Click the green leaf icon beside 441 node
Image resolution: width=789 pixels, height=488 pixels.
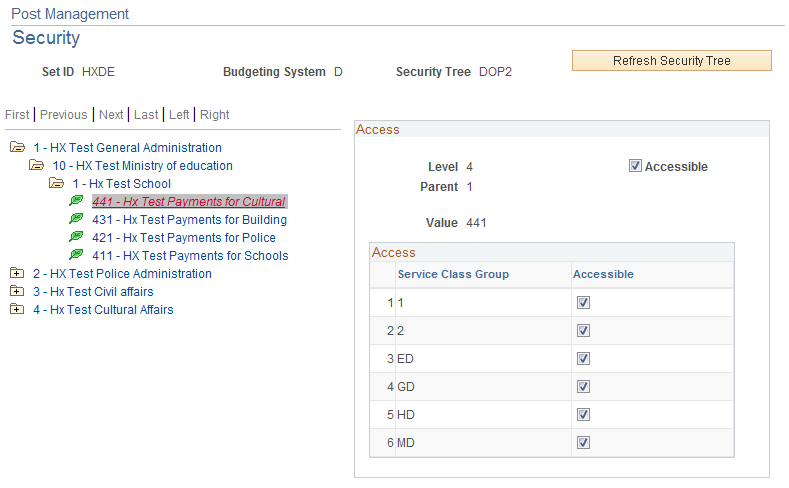point(76,201)
